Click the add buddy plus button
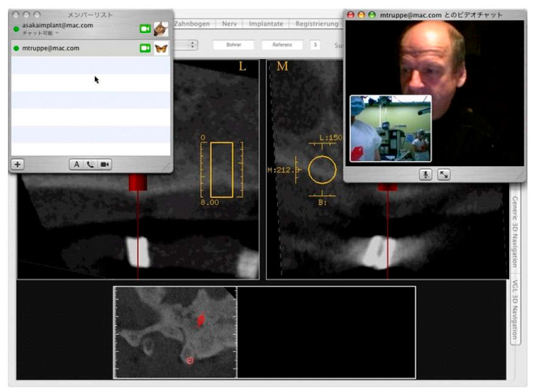The image size is (536, 392). tap(17, 164)
